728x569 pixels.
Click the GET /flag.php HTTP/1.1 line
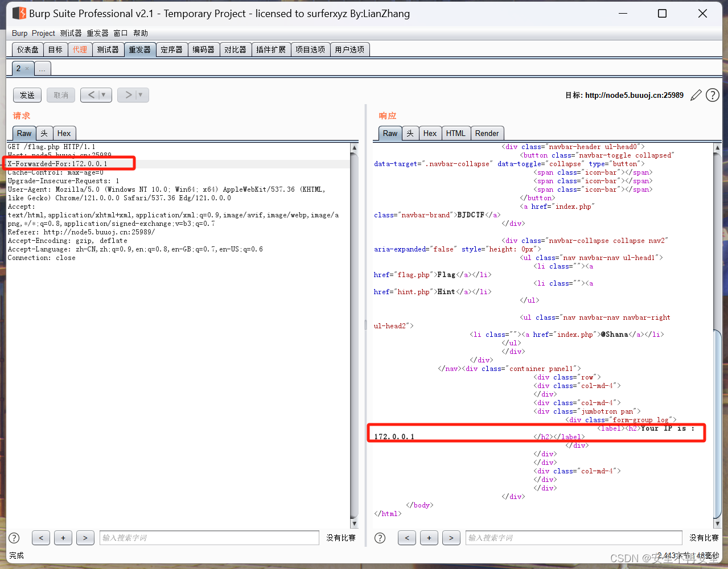coord(52,147)
